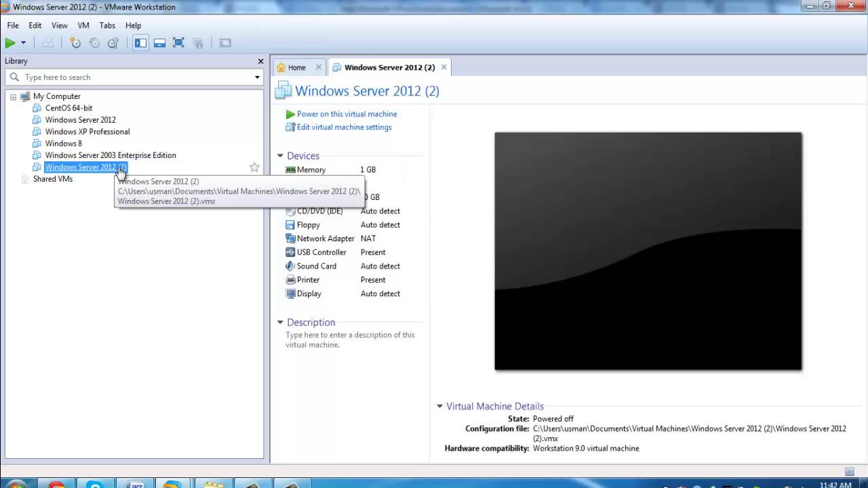Click the virtual machine preview screen
Screen dimensions: 868x488
pyautogui.click(x=648, y=251)
